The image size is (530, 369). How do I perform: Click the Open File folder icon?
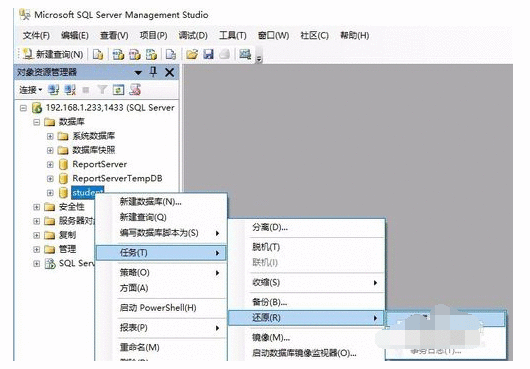(192, 54)
